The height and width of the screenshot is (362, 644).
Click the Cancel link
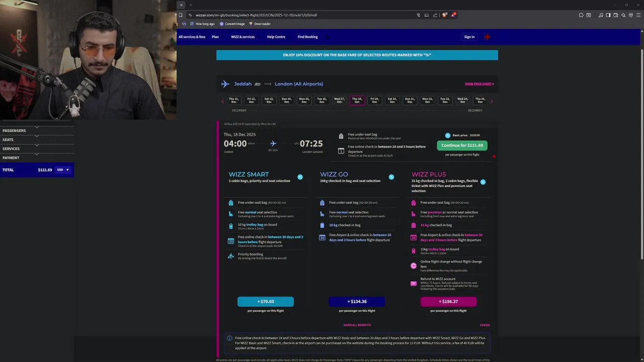[485, 325]
